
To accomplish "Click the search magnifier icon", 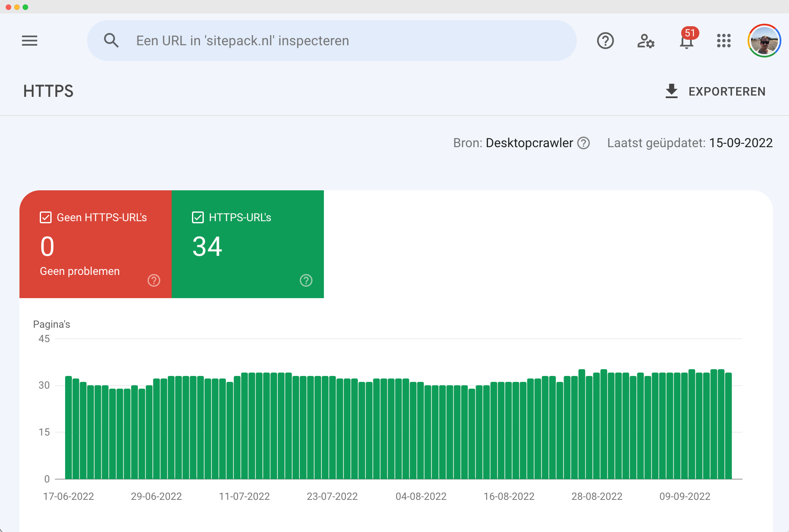I will pyautogui.click(x=111, y=41).
